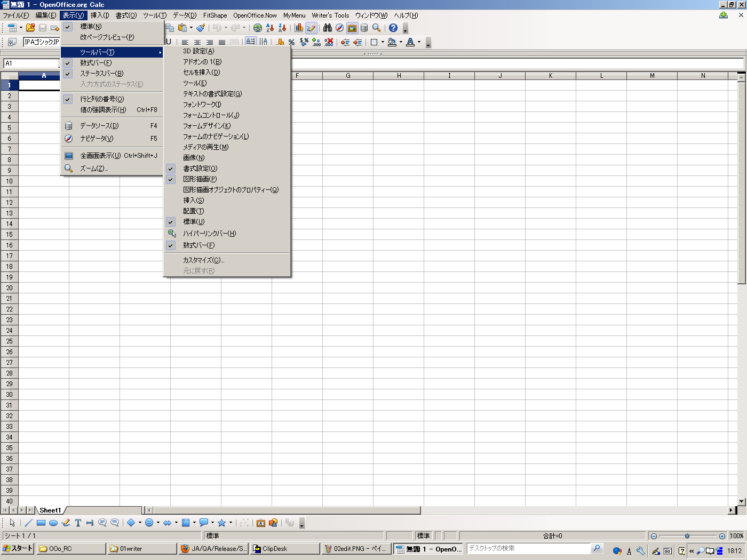Image resolution: width=747 pixels, height=560 pixels.
Task: Click the Save icon
Action: point(43,28)
